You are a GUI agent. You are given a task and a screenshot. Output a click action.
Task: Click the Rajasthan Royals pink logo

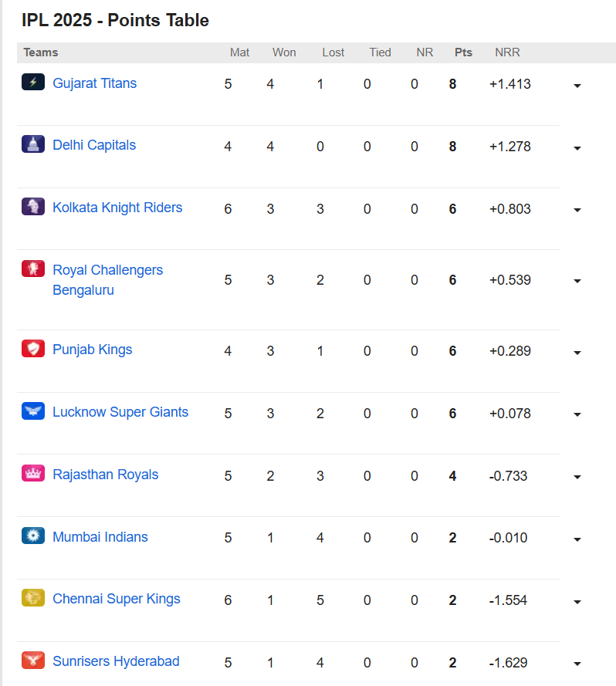33,473
